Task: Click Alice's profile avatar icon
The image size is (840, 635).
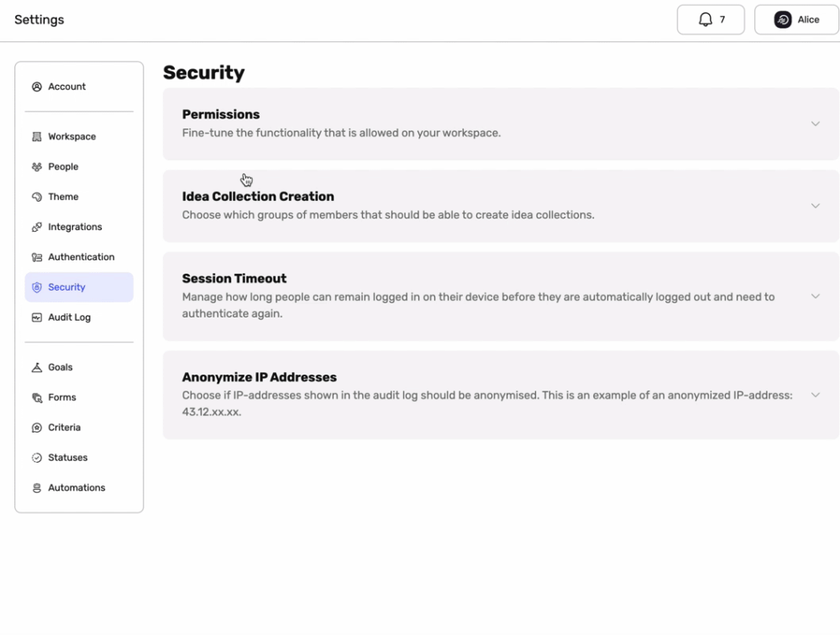Action: [783, 20]
